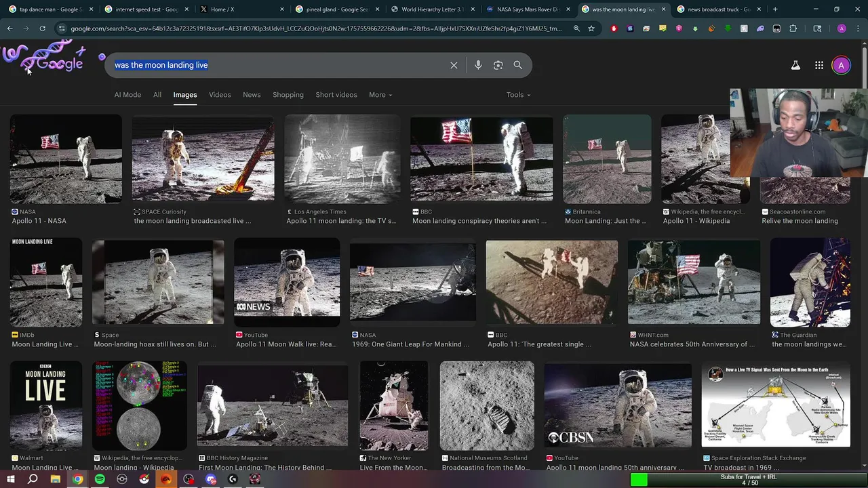
Task: Open the Google account avatar on the page
Action: click(841, 65)
